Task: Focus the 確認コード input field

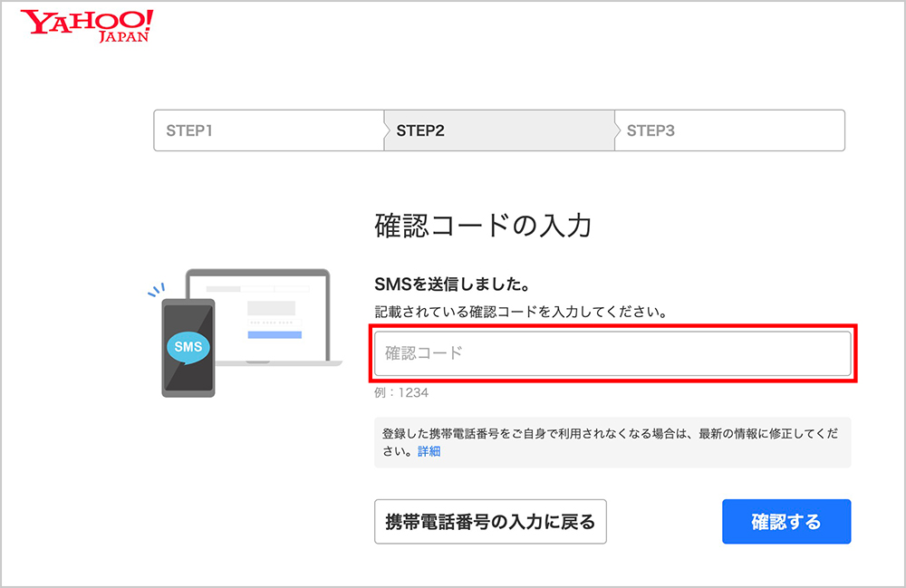Action: click(612, 353)
